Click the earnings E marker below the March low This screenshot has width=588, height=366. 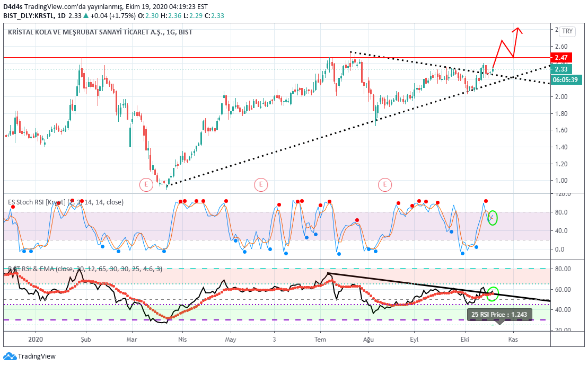[146, 184]
